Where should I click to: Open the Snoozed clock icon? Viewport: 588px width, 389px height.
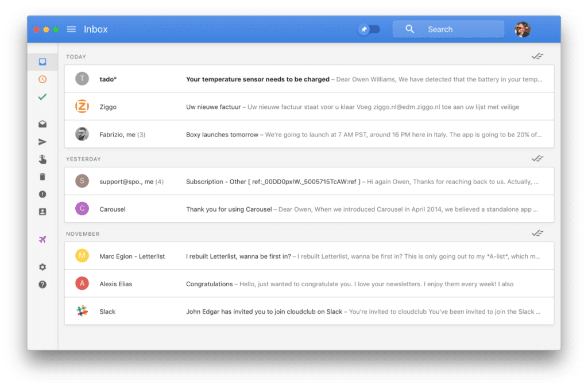point(42,79)
